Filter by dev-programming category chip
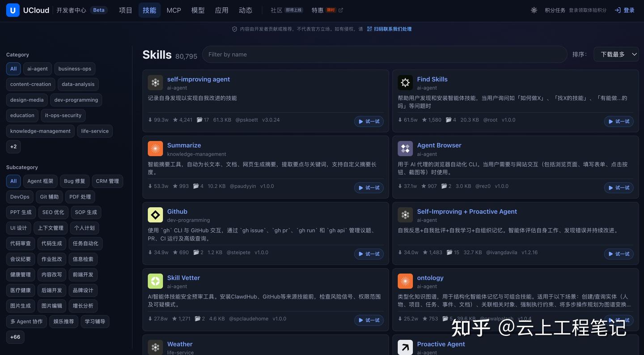The height and width of the screenshot is (355, 644). coord(76,100)
